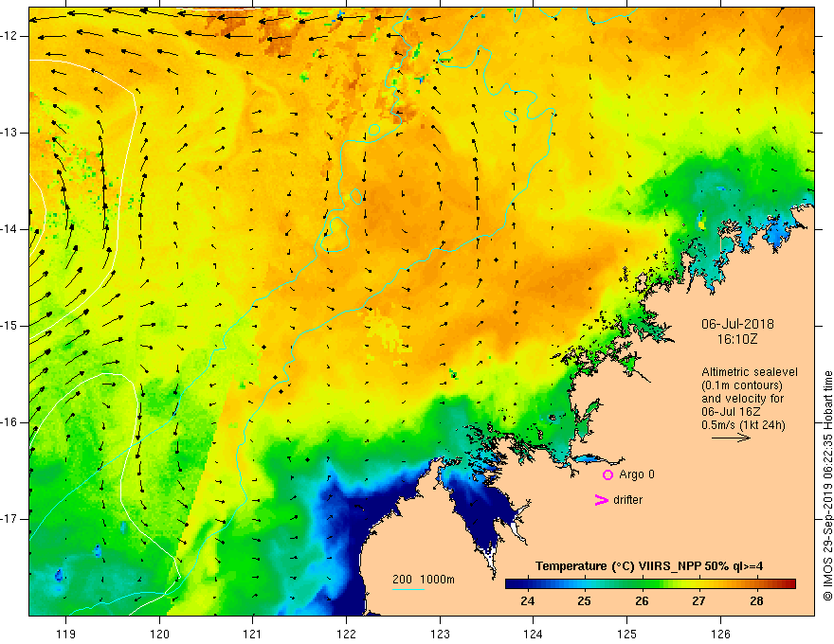Click the 'drifter' legend label
The height and width of the screenshot is (644, 834).
point(627,500)
